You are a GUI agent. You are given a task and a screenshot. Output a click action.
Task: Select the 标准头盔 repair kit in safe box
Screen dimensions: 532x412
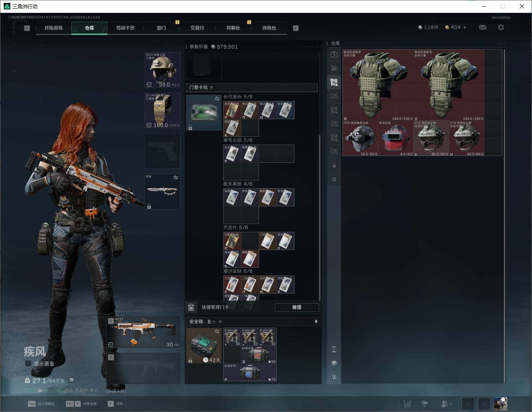tap(259, 355)
